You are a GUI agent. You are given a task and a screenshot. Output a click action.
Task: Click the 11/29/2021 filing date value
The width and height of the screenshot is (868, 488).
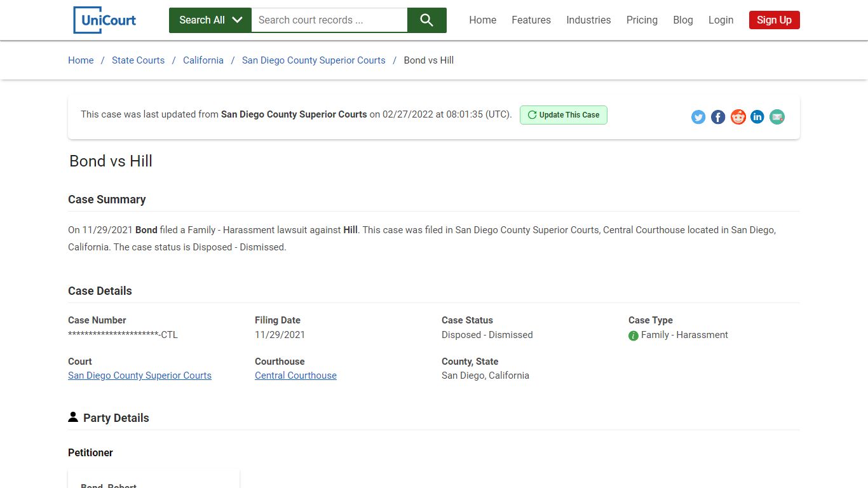(x=280, y=335)
